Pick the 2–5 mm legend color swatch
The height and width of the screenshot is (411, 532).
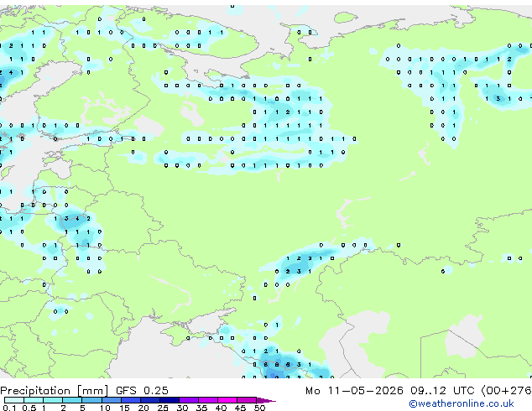[x=72, y=400]
